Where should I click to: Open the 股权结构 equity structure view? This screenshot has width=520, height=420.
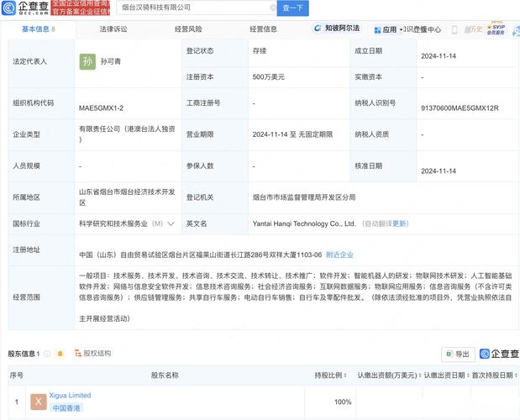(x=93, y=354)
